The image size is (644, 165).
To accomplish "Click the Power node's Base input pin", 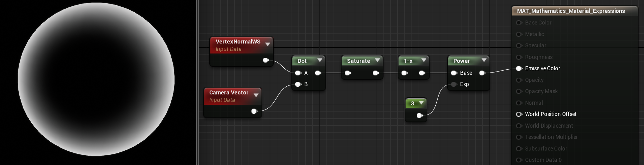I will click(x=454, y=73).
